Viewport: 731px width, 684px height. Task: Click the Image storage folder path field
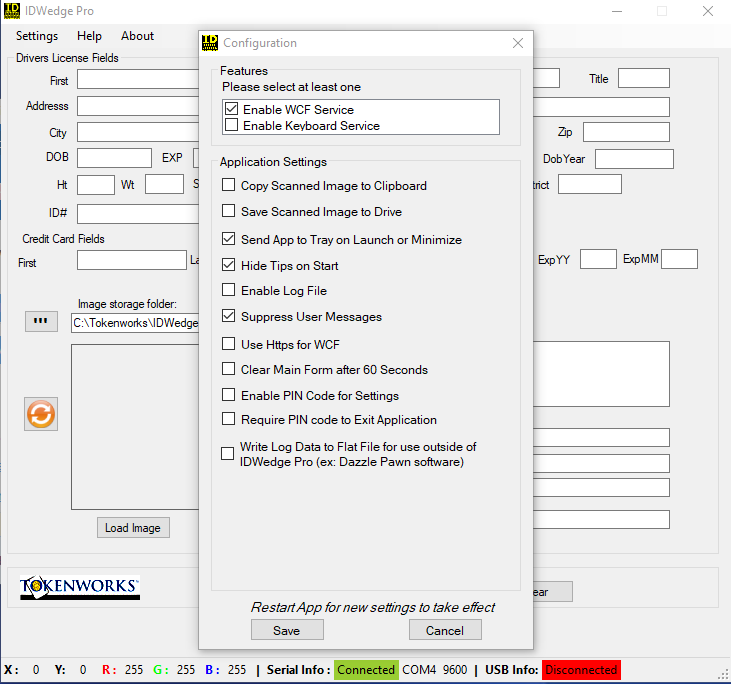point(135,323)
